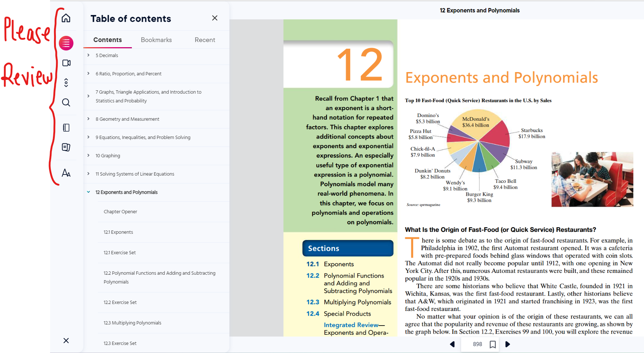The width and height of the screenshot is (644, 353).
Task: Collapse chapter 12 Exponents and Polynomials
Action: (x=88, y=192)
